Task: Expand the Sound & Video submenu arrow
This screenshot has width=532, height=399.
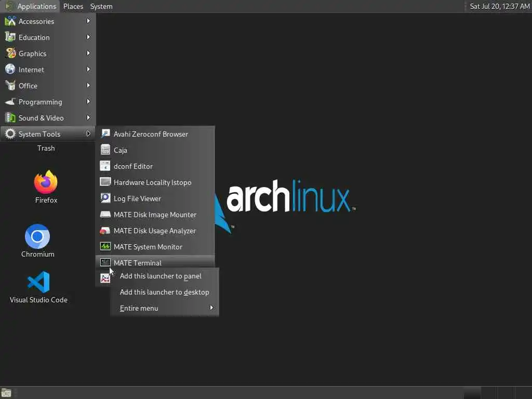Action: pyautogui.click(x=88, y=118)
